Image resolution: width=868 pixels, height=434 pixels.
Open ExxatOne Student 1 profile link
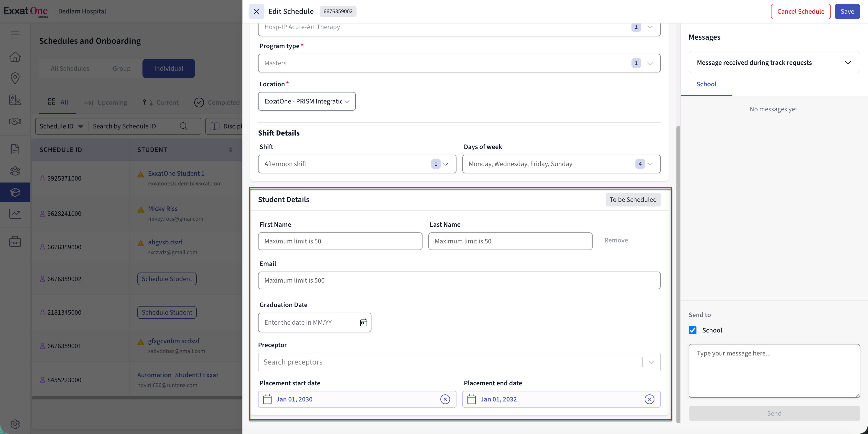[x=176, y=173]
